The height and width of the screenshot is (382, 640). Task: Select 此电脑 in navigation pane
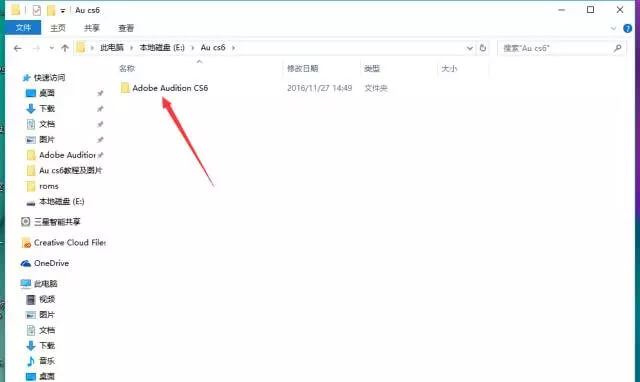pyautogui.click(x=45, y=284)
